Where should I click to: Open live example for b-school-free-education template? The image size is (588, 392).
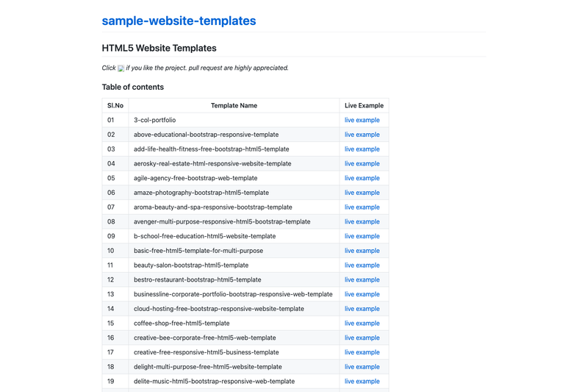point(362,236)
